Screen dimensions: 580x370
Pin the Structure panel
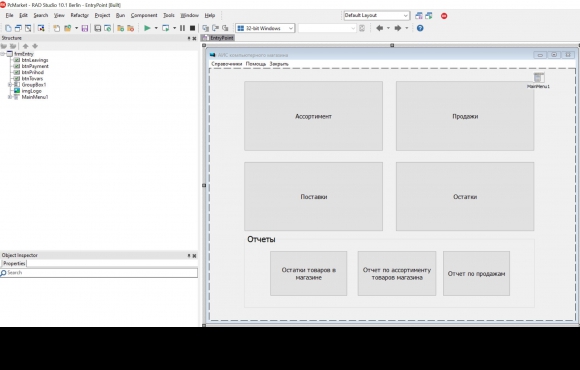pos(189,38)
